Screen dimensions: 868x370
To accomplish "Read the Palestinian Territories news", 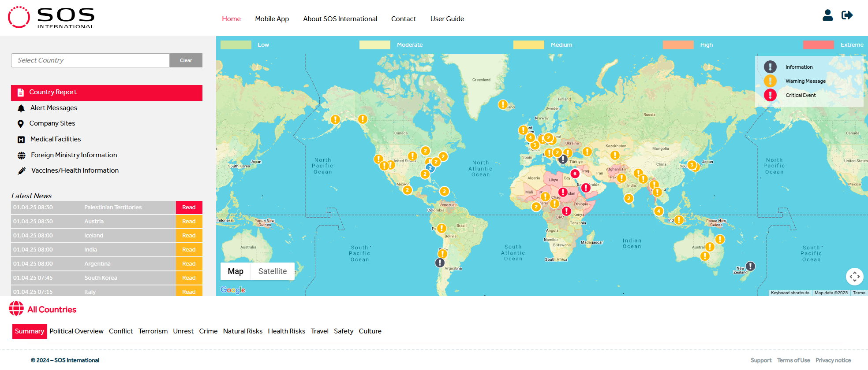I will (x=189, y=207).
